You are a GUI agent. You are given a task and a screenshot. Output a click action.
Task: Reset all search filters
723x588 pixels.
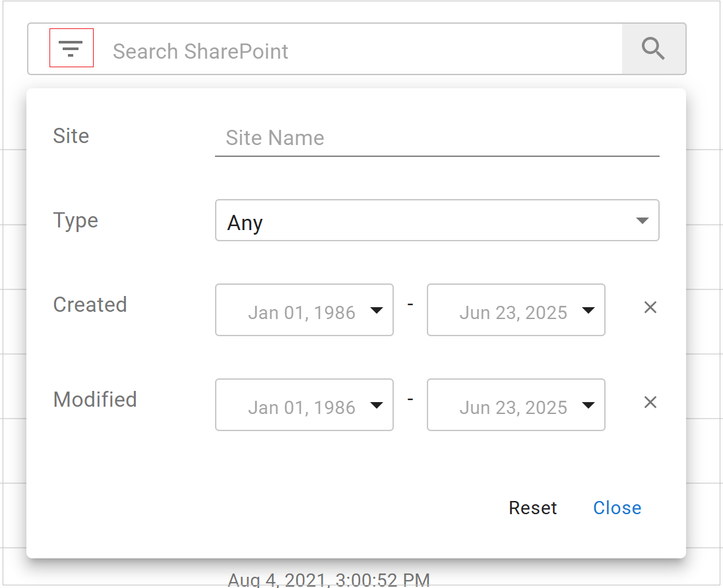pyautogui.click(x=532, y=508)
